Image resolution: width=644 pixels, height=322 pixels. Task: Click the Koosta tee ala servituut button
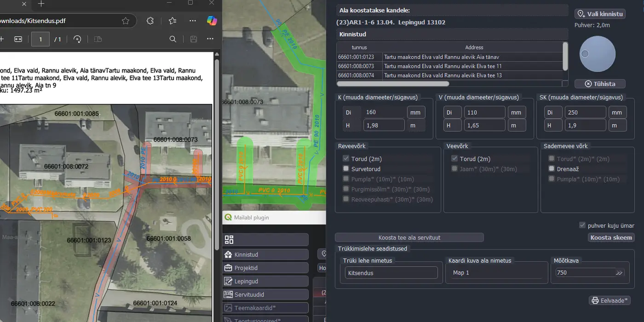point(409,237)
